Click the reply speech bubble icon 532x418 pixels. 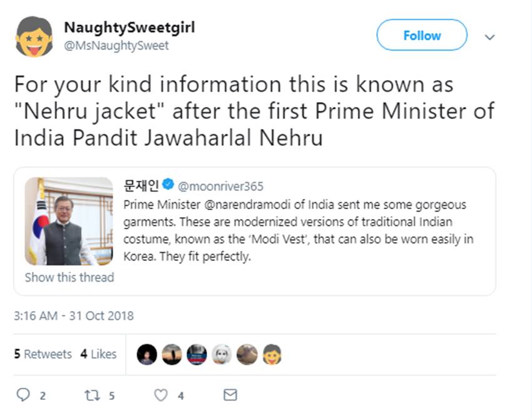click(23, 395)
